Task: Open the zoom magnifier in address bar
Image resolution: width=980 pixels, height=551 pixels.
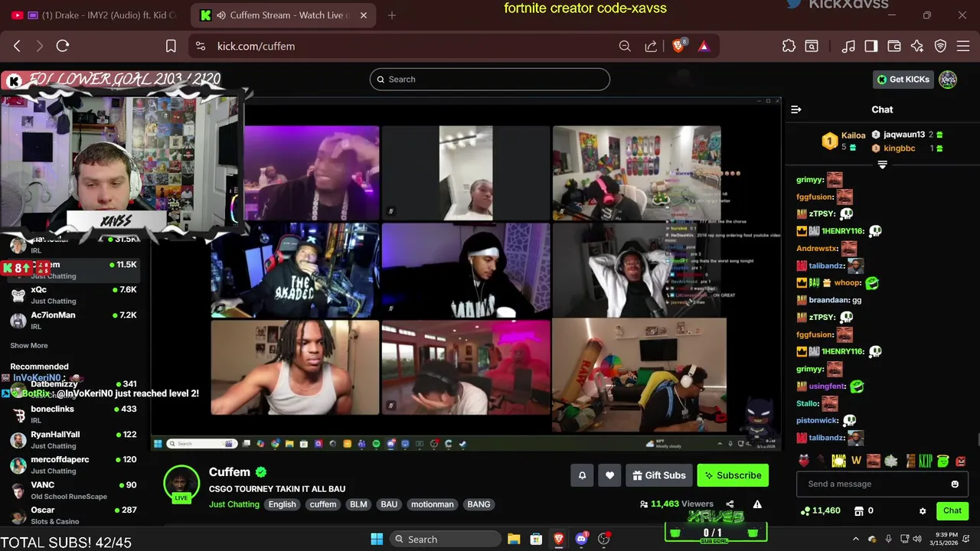Action: click(625, 46)
